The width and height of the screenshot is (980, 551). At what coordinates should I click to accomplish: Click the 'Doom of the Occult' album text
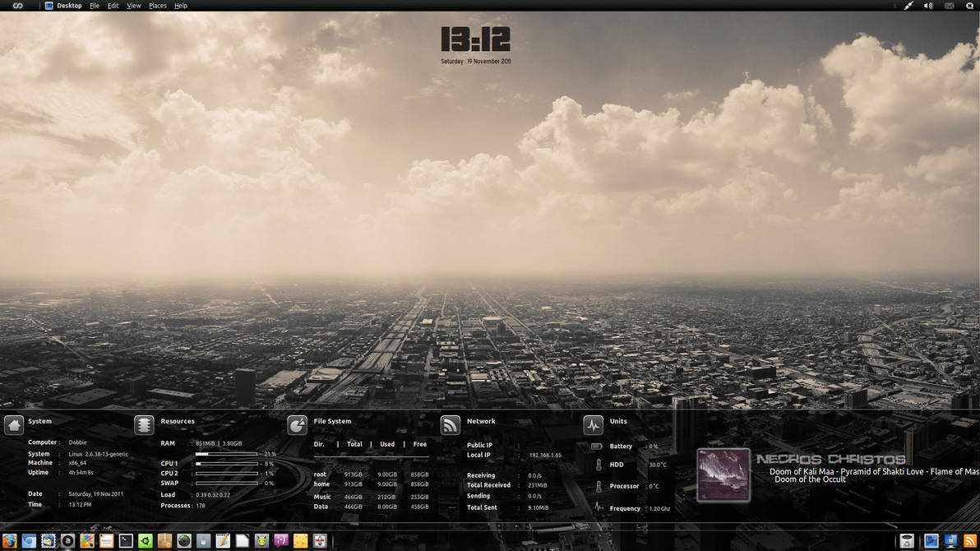(810, 479)
